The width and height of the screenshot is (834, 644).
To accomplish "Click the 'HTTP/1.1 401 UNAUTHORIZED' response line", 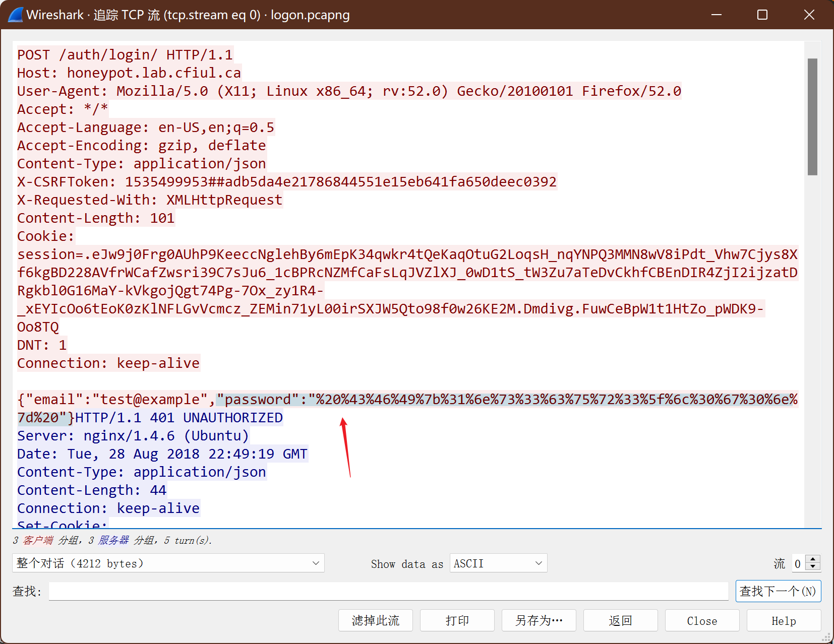I will pyautogui.click(x=179, y=417).
